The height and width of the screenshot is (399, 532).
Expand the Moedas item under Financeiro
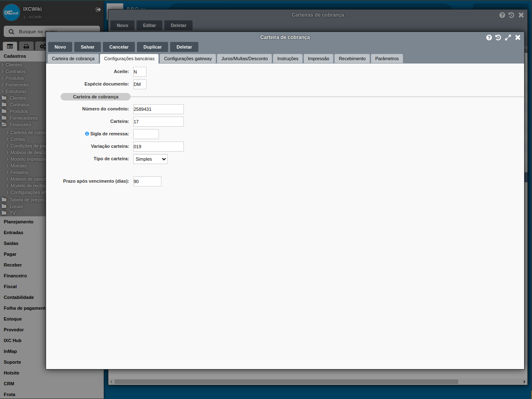16,166
